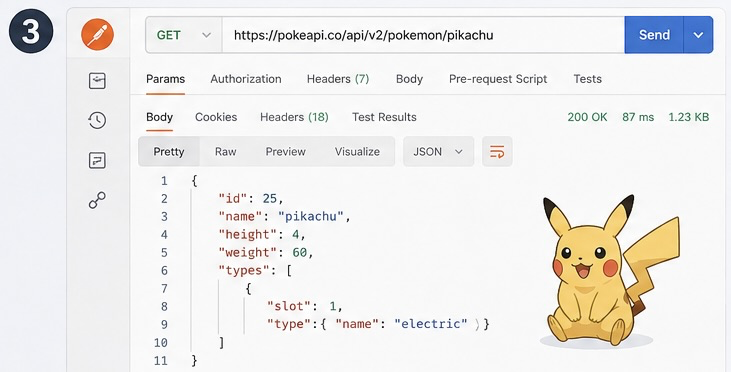Open the response Cookies tab

pos(216,117)
